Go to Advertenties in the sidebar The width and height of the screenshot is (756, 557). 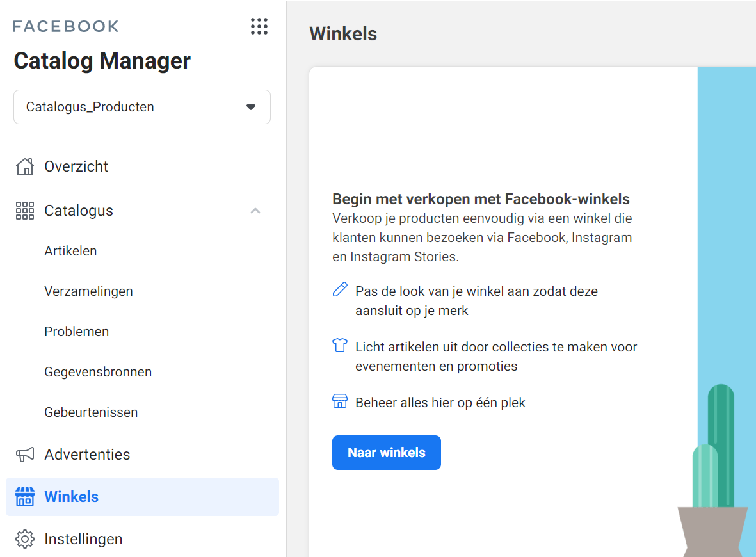coord(87,455)
